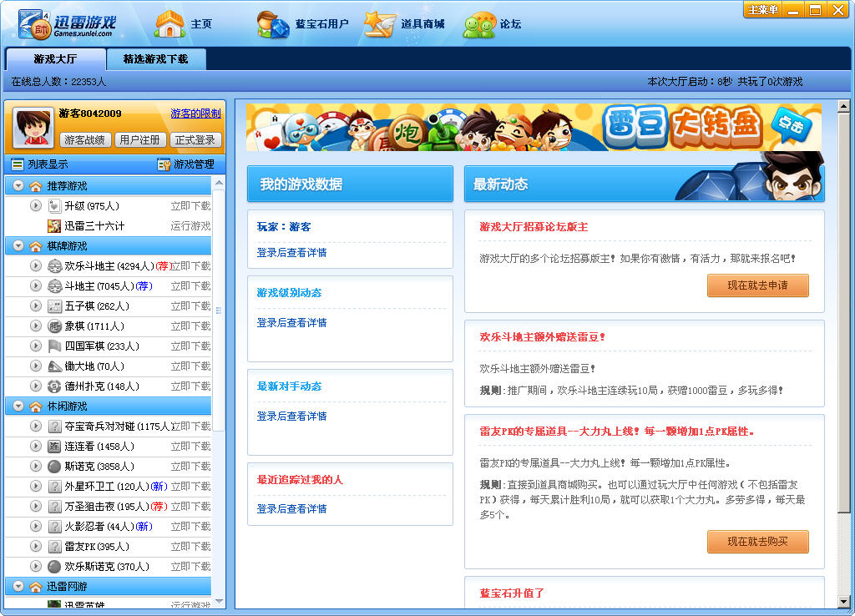This screenshot has height=616, width=855.
Task: Click the game list scroll up arrow
Action: [x=219, y=183]
